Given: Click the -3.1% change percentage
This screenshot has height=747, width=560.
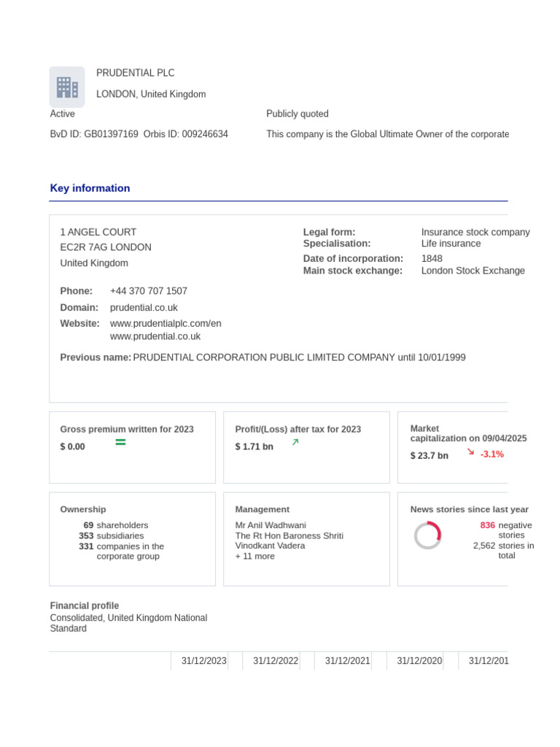Looking at the screenshot, I should [492, 454].
